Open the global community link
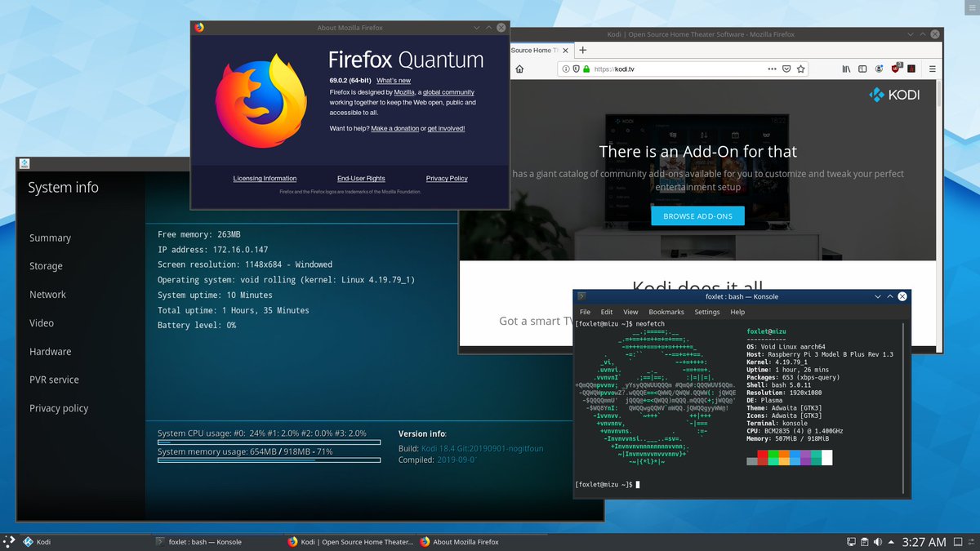The image size is (980, 551). click(x=448, y=92)
